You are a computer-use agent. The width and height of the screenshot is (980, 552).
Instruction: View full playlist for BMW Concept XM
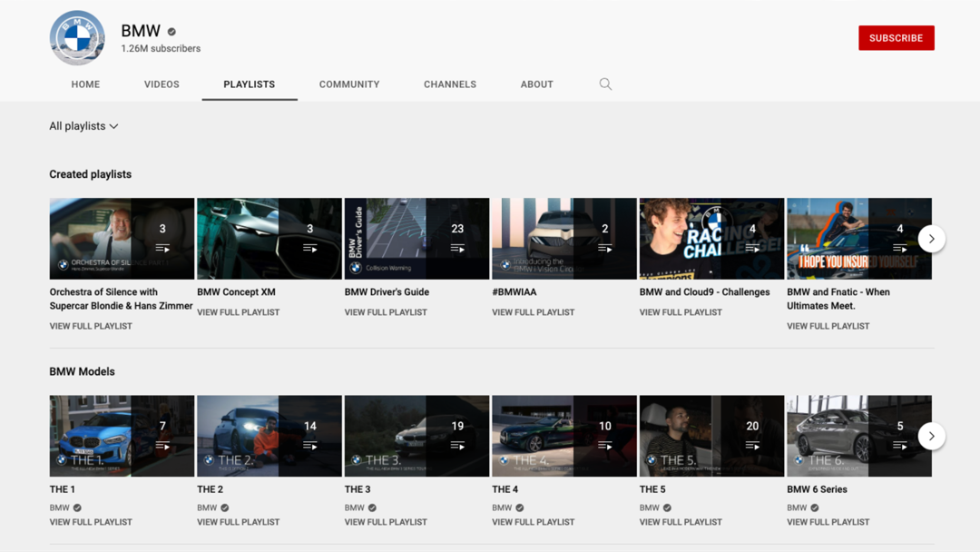pyautogui.click(x=238, y=312)
